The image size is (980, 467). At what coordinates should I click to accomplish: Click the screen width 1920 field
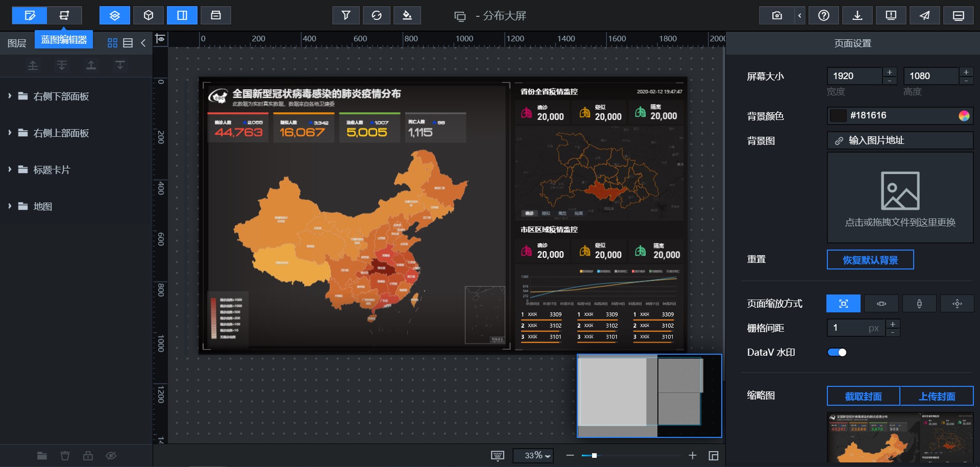[854, 76]
